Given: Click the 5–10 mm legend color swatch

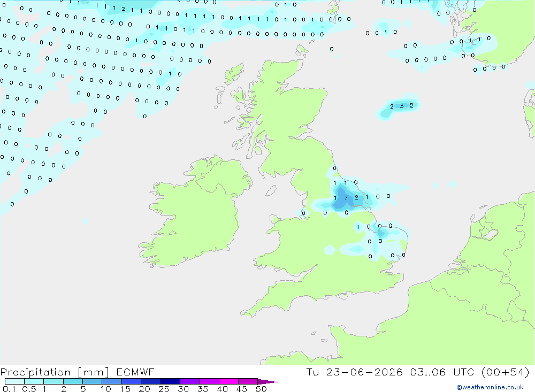Looking at the screenshot, I should (92, 381).
